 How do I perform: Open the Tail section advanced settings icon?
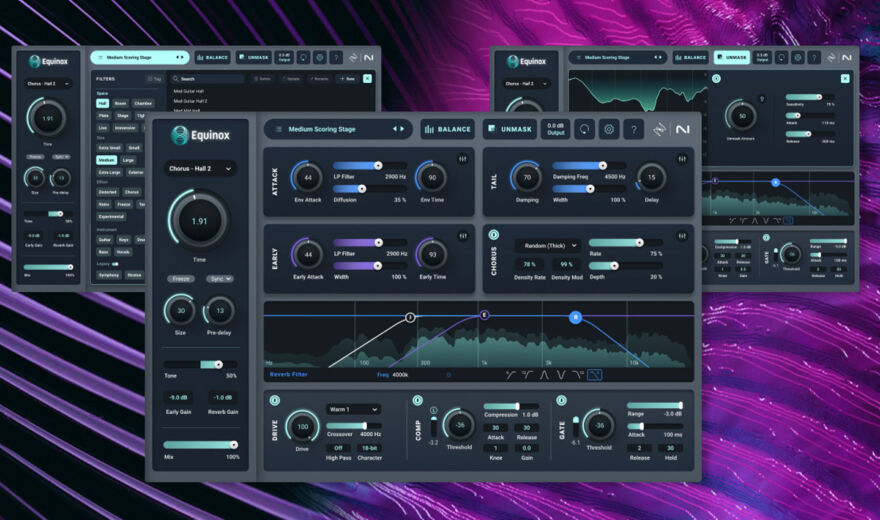(x=683, y=159)
